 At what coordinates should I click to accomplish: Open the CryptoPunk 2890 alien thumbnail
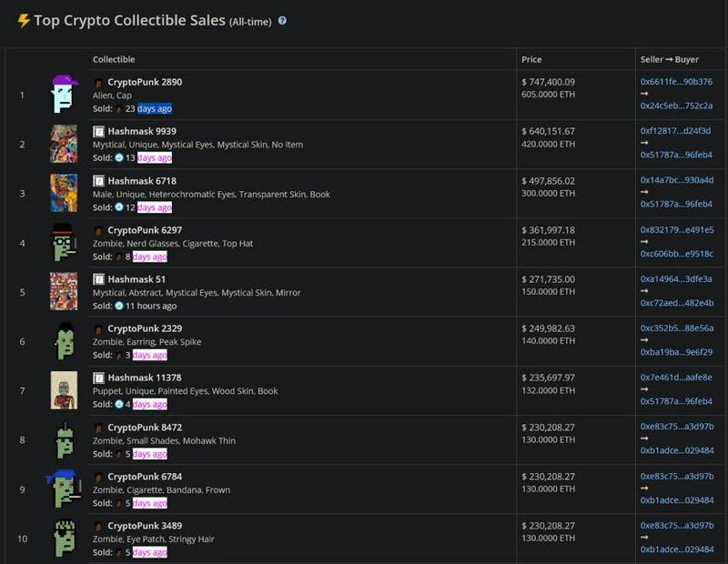64,95
